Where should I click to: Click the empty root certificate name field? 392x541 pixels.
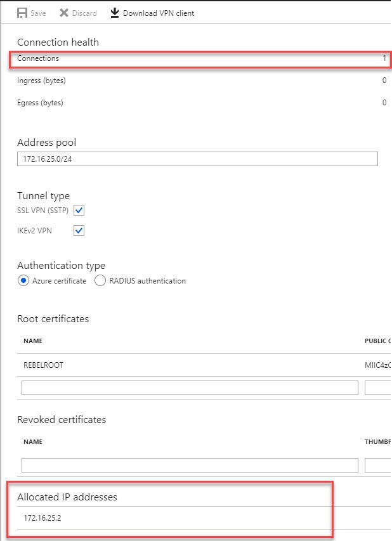pos(190,388)
